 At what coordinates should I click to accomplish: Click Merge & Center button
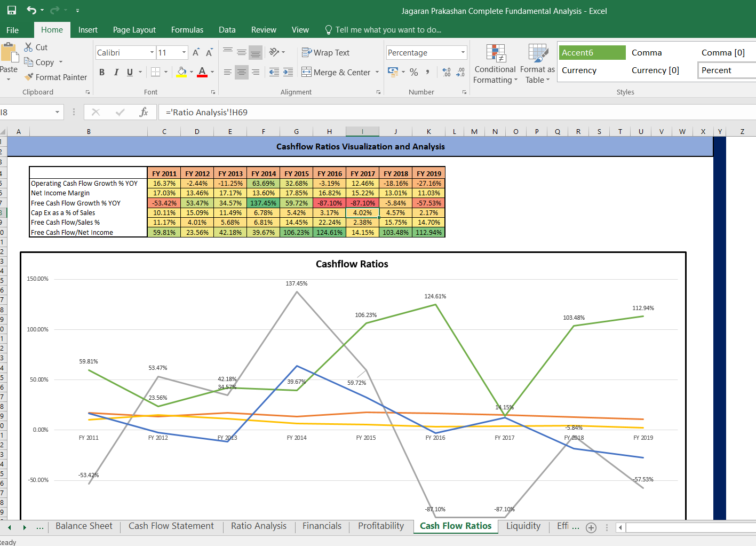[336, 72]
